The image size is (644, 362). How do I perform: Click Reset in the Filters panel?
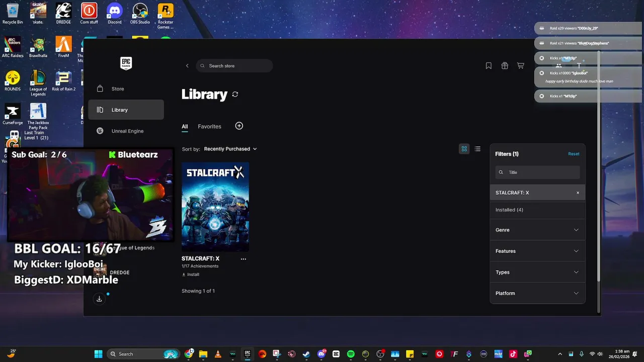pos(574,154)
